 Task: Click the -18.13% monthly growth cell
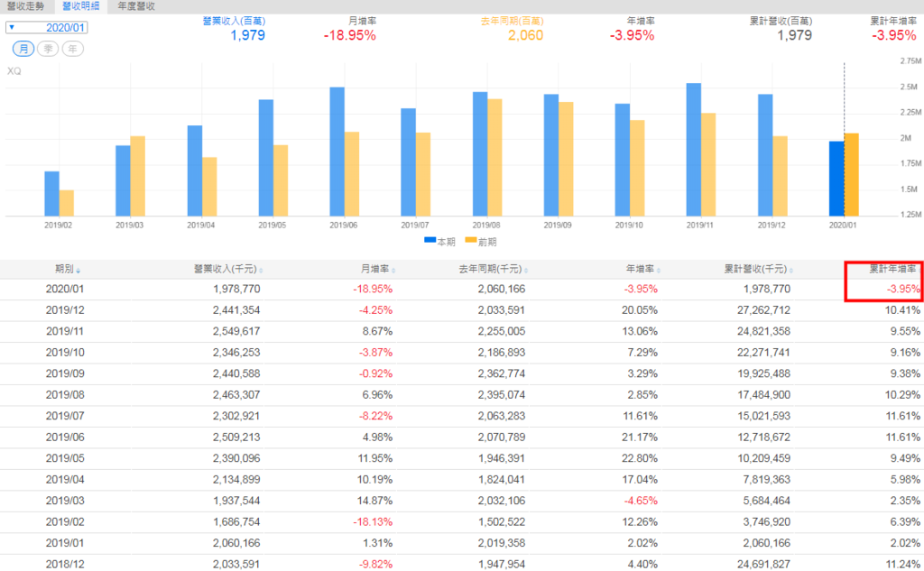point(373,522)
